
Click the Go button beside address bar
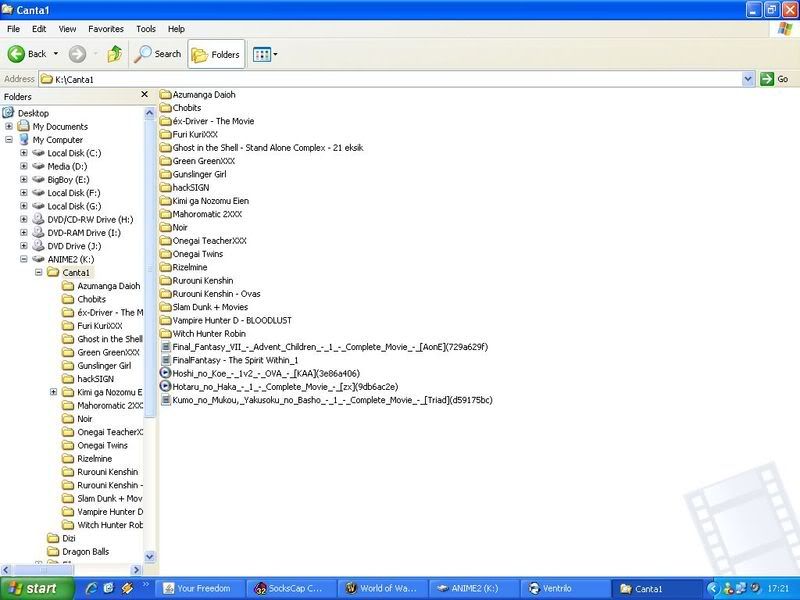774,79
